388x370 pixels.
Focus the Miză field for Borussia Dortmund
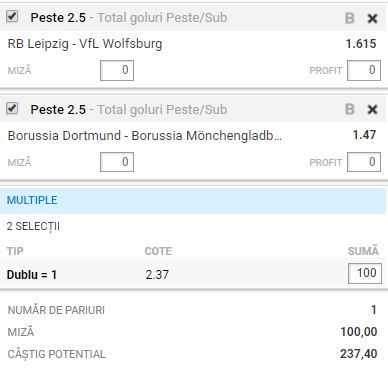117,162
